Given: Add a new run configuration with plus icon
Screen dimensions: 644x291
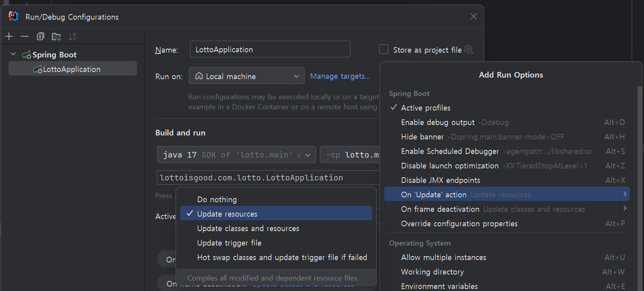Looking at the screenshot, I should (x=9, y=37).
